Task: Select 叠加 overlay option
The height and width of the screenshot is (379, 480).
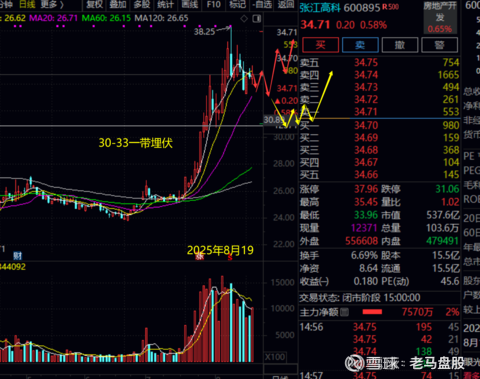Action: pyautogui.click(x=118, y=4)
